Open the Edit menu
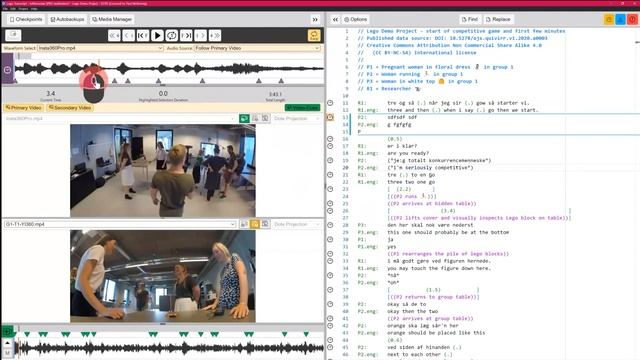The width and height of the screenshot is (640, 360). pos(13,9)
